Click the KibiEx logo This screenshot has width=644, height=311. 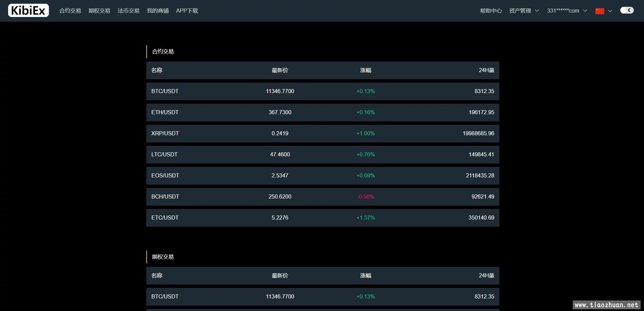(x=29, y=11)
